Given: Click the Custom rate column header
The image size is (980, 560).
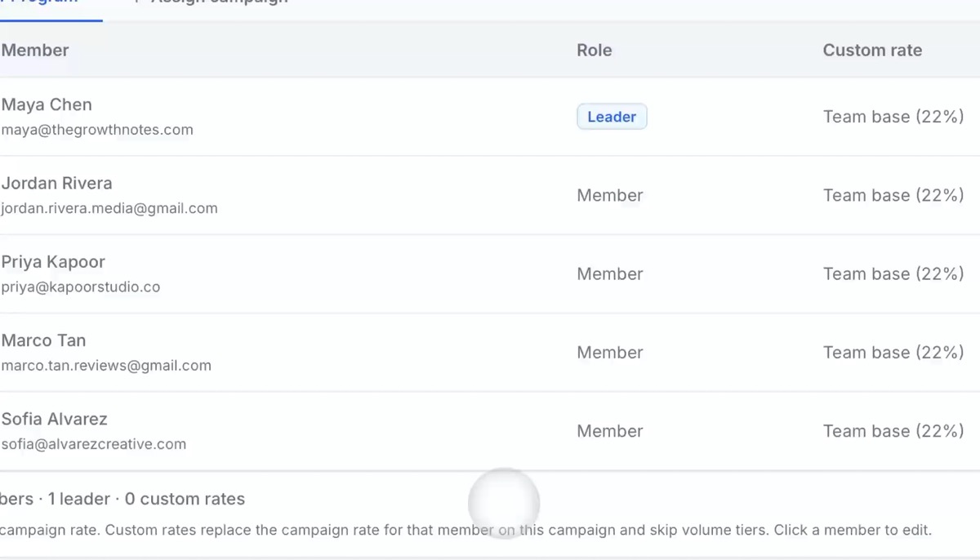Looking at the screenshot, I should (872, 50).
